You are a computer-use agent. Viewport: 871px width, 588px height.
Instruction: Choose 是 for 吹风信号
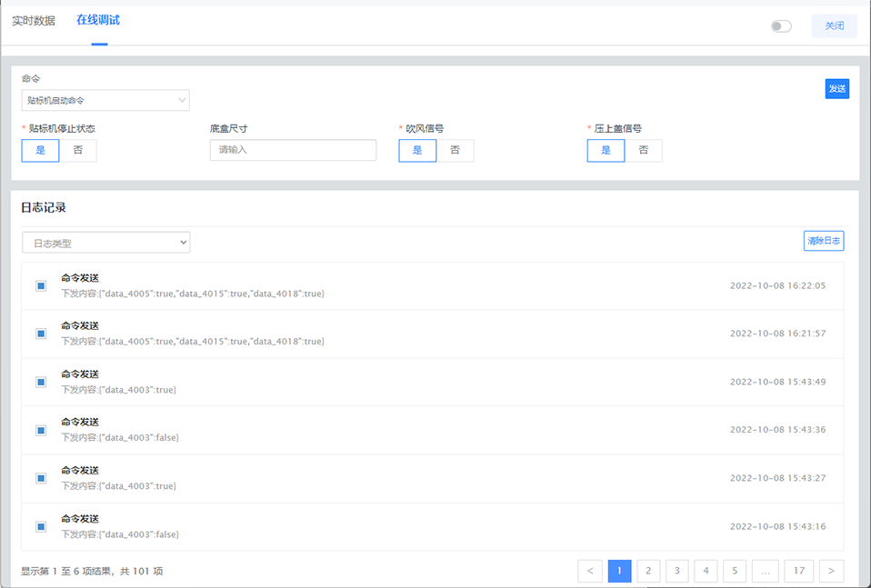coord(417,150)
